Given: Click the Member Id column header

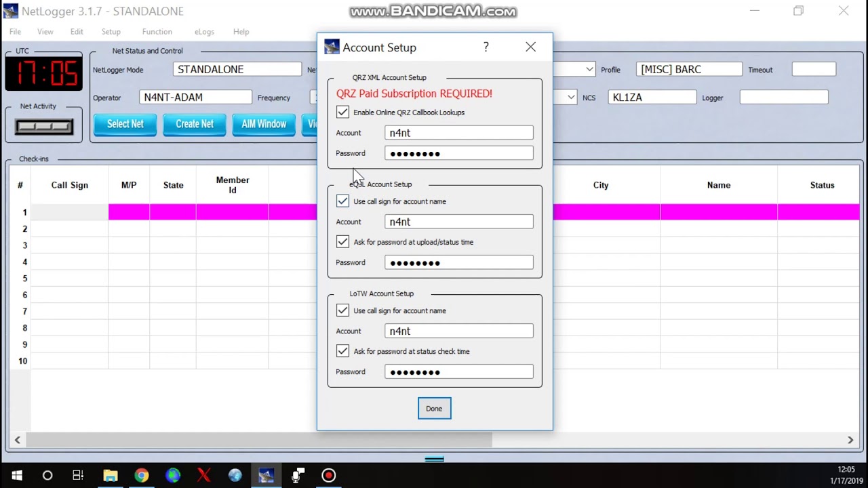Looking at the screenshot, I should coord(233,185).
